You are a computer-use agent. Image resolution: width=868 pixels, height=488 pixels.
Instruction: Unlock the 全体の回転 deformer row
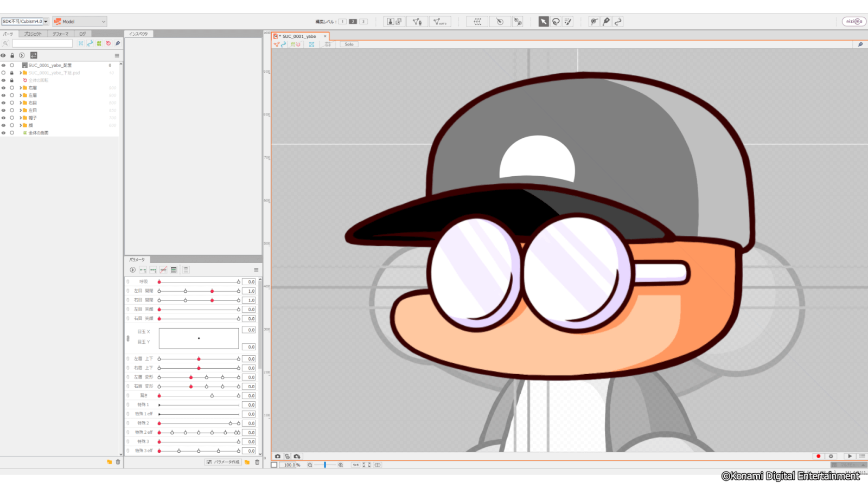[x=12, y=80]
